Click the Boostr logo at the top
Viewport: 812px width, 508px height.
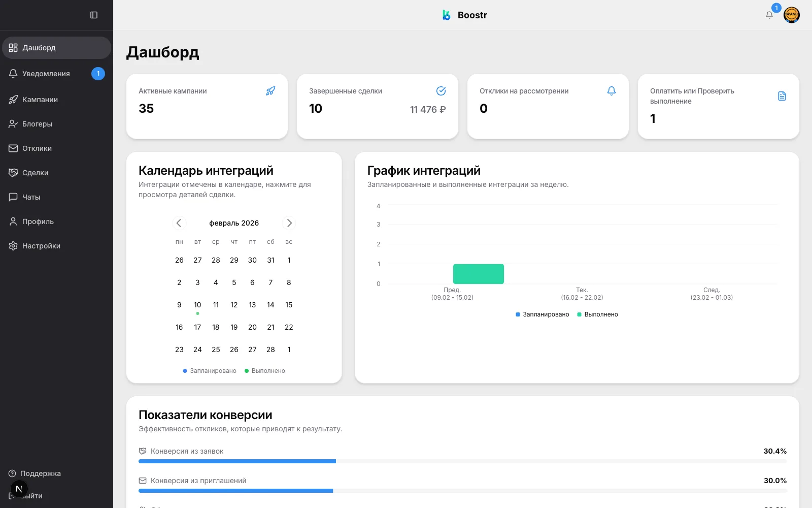pos(463,15)
